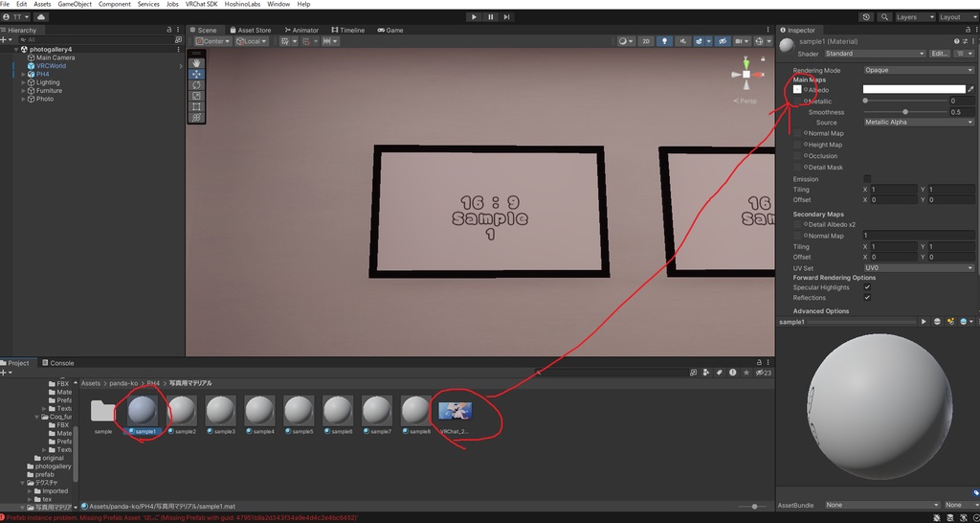The width and height of the screenshot is (980, 523).
Task: Click the shader Edit... button
Action: pos(940,54)
